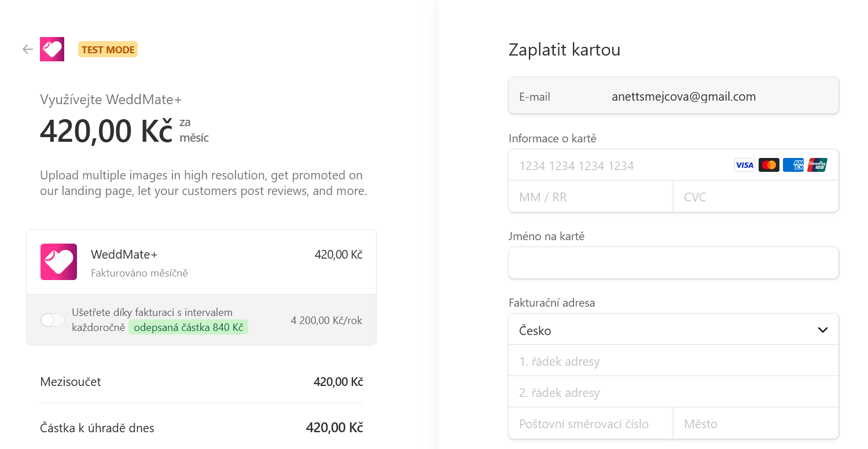Click the green odepsaná částka 840 Kč badge
868x449 pixels.
[188, 327]
